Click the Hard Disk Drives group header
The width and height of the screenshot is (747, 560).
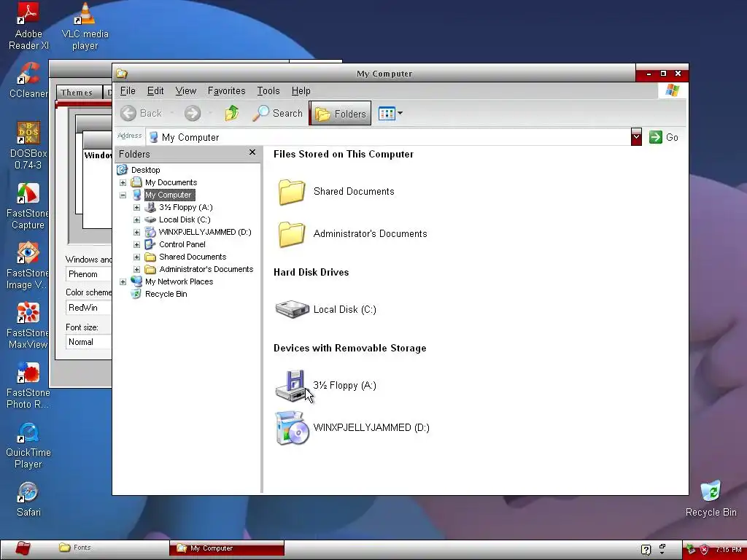311,273
